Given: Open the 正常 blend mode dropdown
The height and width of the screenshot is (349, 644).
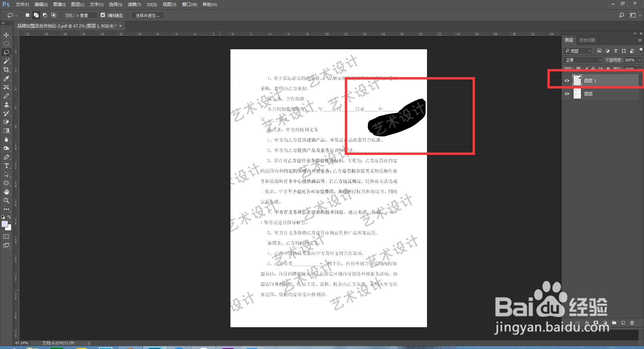Looking at the screenshot, I should coord(583,60).
